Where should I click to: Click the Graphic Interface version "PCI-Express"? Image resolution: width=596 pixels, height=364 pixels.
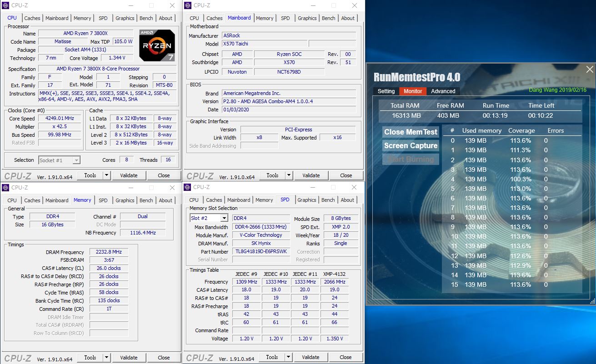[298, 130]
